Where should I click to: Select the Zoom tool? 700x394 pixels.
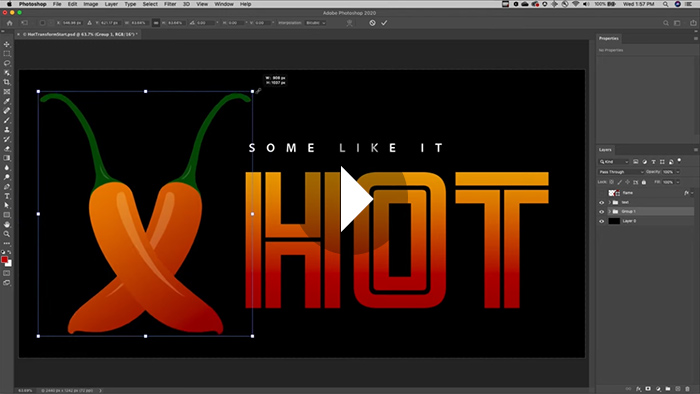7,234
